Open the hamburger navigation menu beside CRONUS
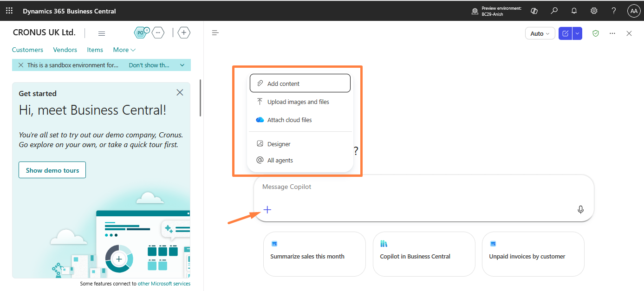 102,33
